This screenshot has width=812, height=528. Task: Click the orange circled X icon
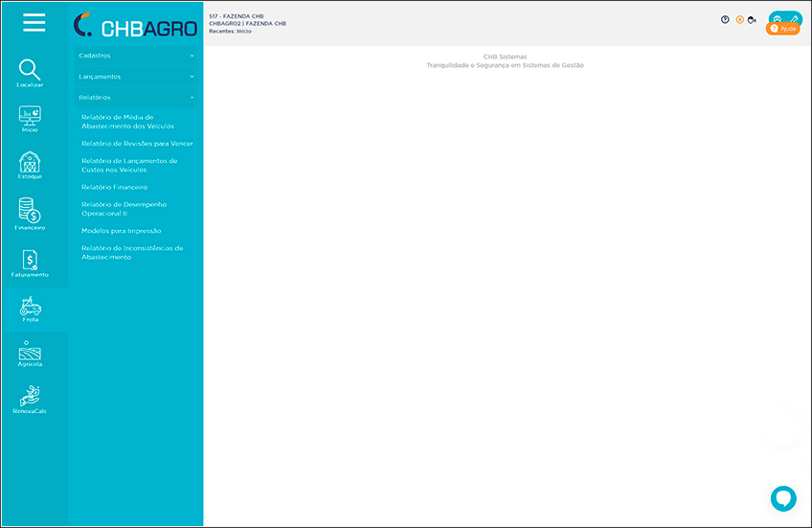739,19
